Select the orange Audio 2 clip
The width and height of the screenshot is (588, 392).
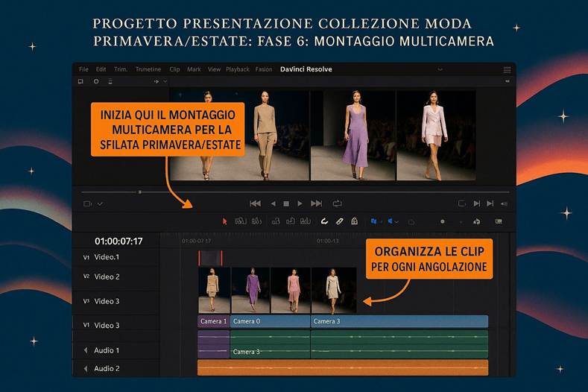pyautogui.click(x=343, y=367)
